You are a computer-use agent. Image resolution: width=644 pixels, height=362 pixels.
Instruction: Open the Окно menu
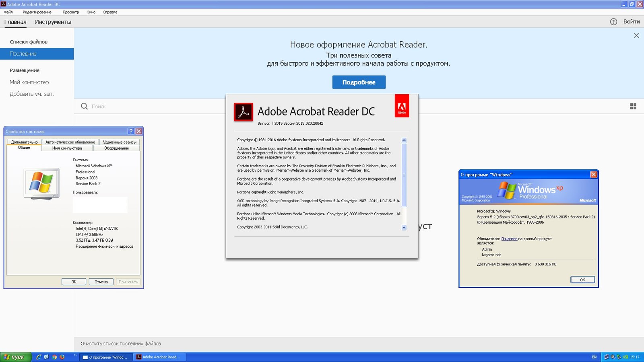click(91, 12)
